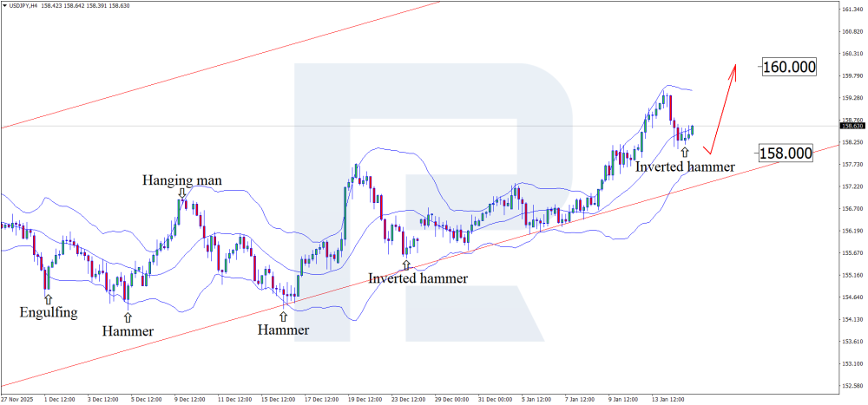
Task: Select the 161.340 price axis level
Action: click(852, 10)
